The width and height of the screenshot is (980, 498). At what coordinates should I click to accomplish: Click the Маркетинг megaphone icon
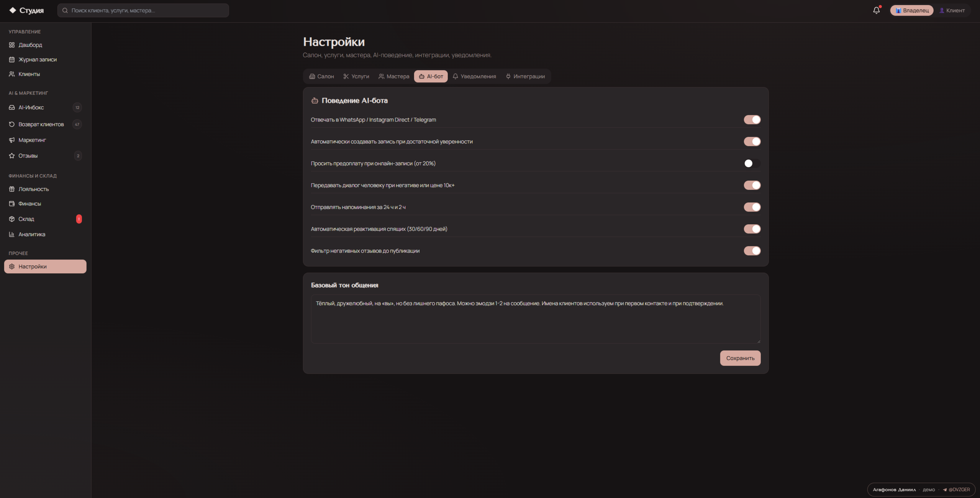pyautogui.click(x=12, y=140)
